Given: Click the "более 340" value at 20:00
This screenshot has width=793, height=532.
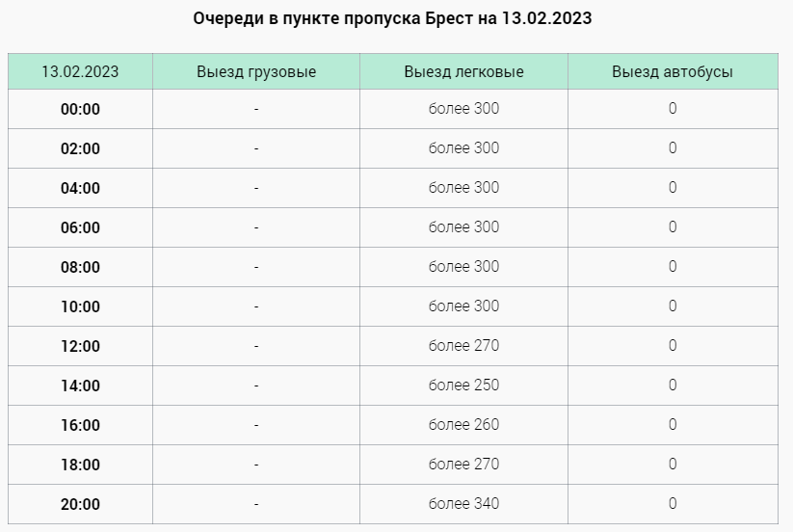Looking at the screenshot, I should 463,503.
